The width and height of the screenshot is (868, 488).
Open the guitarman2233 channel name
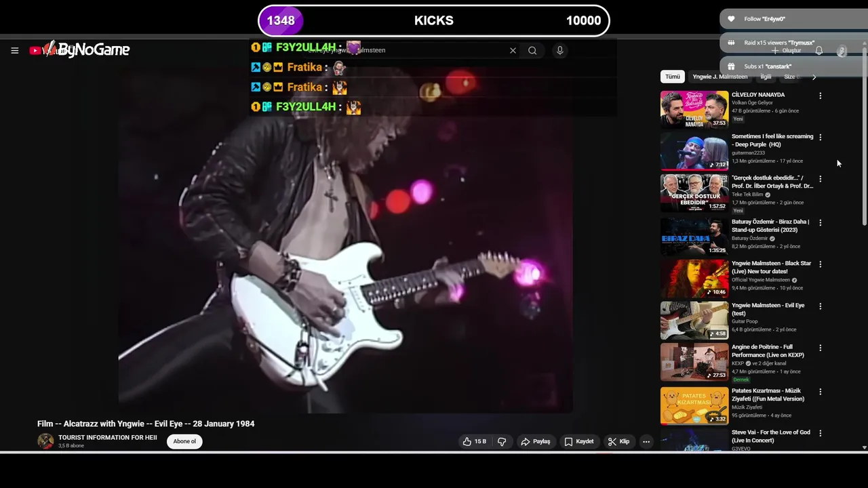pos(748,153)
